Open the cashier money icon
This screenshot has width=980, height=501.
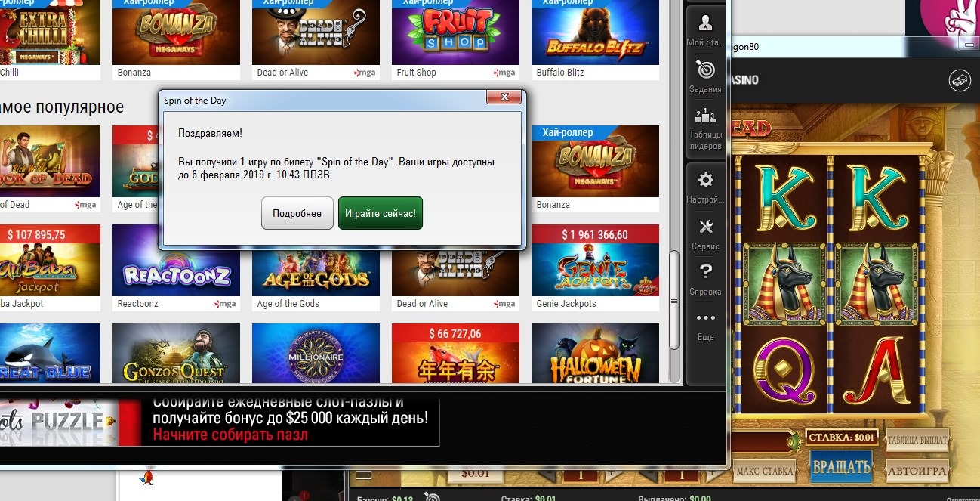click(959, 80)
